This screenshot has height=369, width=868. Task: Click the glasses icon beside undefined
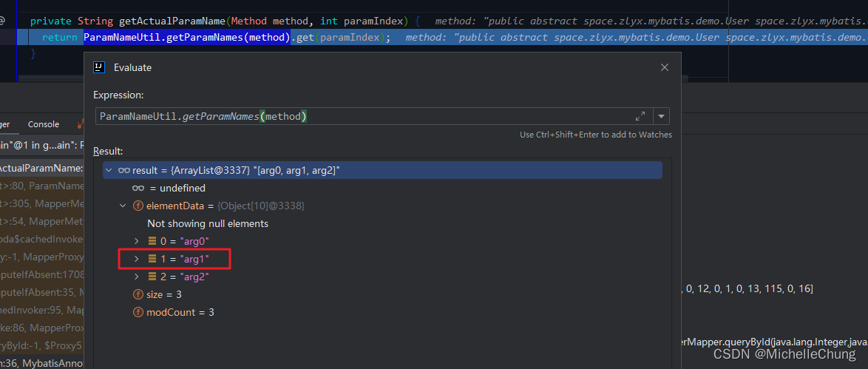pos(137,189)
